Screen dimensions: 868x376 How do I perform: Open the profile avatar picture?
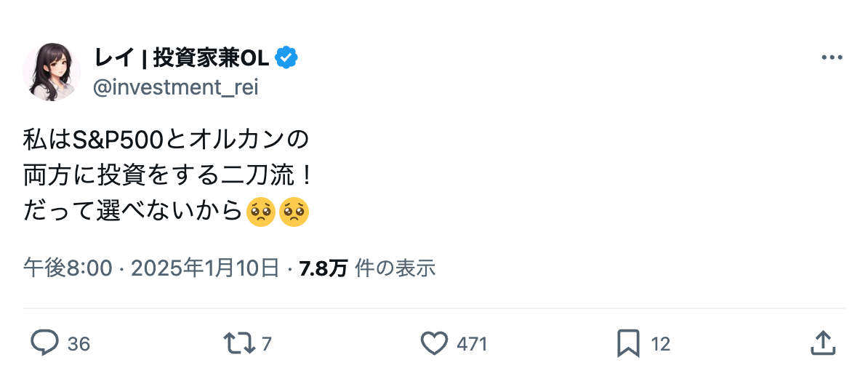click(x=52, y=71)
